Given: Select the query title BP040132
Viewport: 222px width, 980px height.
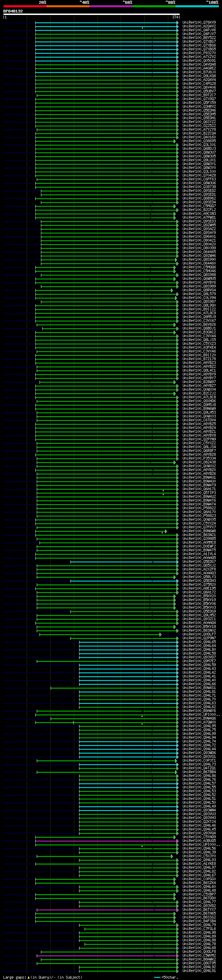Looking at the screenshot, I should pyautogui.click(x=13, y=11).
